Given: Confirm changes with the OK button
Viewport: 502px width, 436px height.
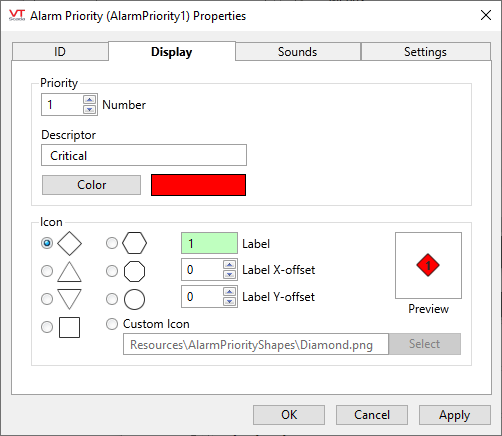Looking at the screenshot, I should 289,415.
